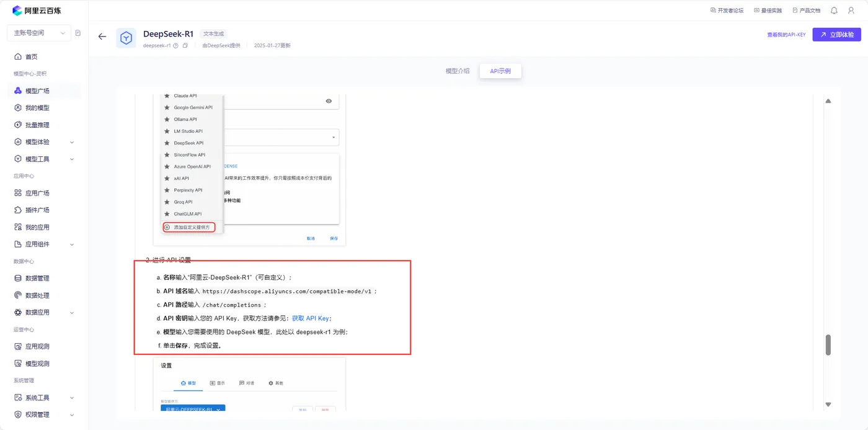Click the scrollbar down arrow
This screenshot has height=430, width=868.
828,405
